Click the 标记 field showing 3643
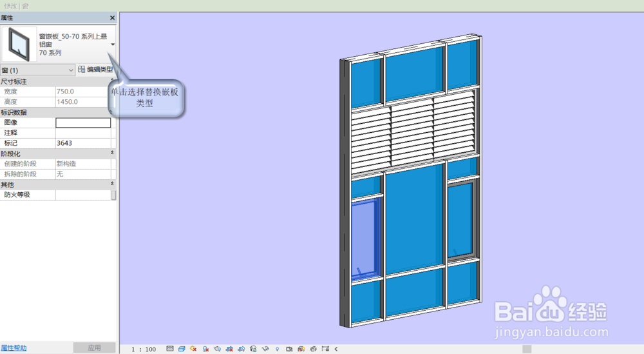 pyautogui.click(x=83, y=143)
